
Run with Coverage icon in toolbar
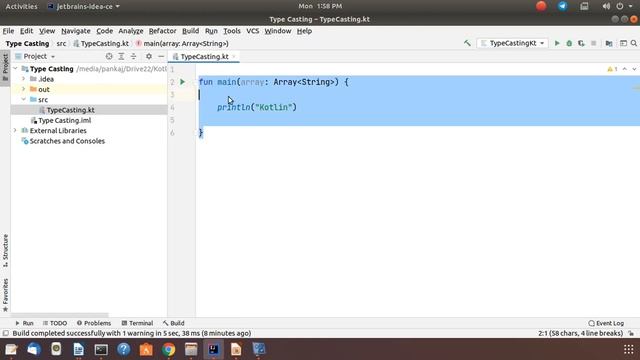click(581, 43)
